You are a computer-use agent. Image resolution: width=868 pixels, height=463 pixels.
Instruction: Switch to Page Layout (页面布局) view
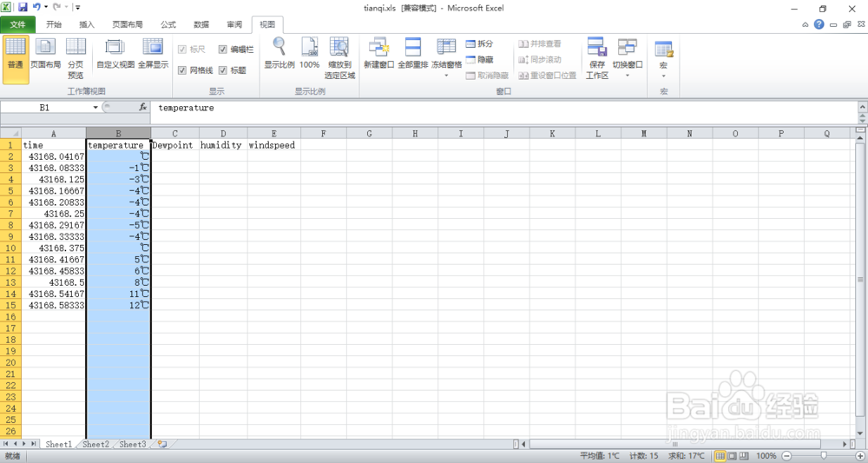coord(45,54)
